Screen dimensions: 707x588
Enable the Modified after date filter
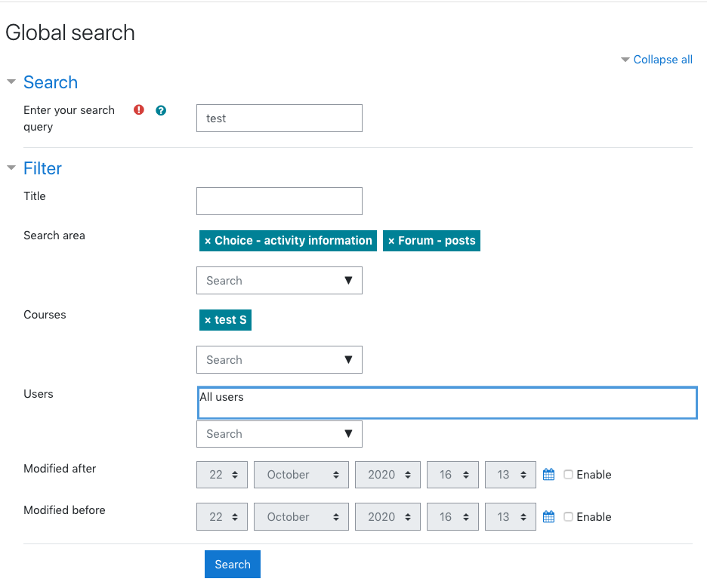coord(569,475)
